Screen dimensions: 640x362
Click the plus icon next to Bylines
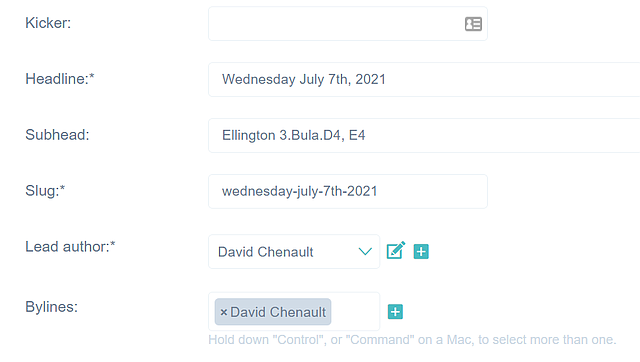(x=395, y=312)
